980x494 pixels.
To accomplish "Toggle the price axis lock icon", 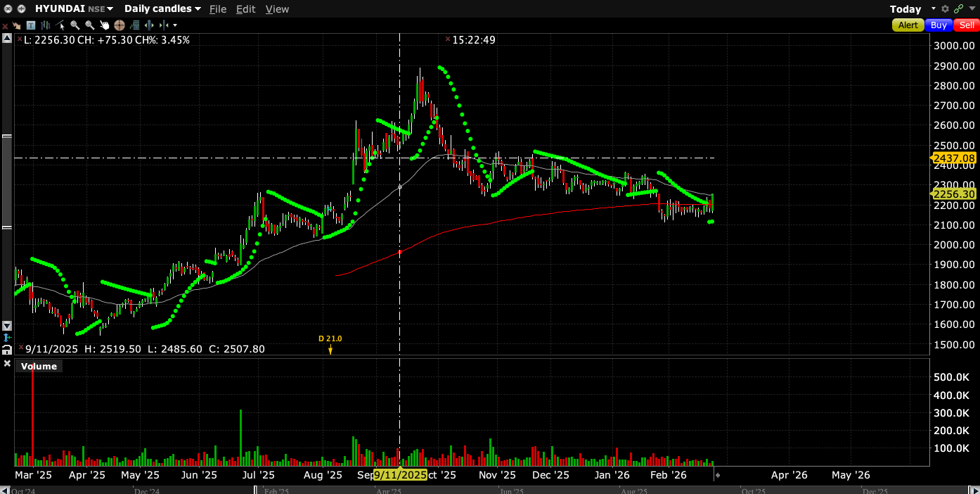I will click(x=7, y=350).
